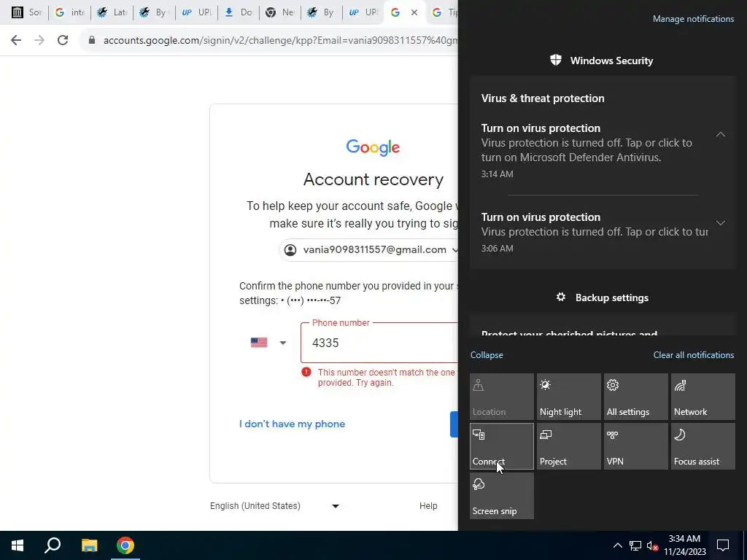The image size is (747, 560).
Task: Open Manage notifications link
Action: 693,19
